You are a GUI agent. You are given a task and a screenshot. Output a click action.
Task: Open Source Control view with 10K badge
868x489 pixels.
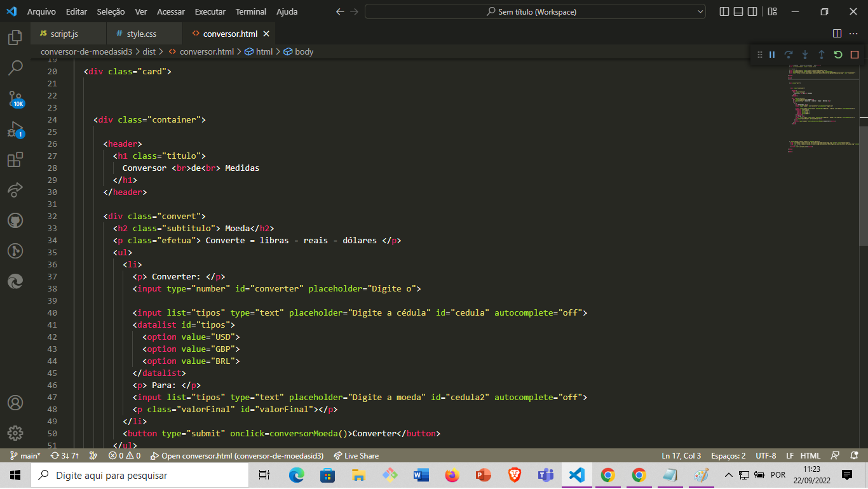coord(15,98)
